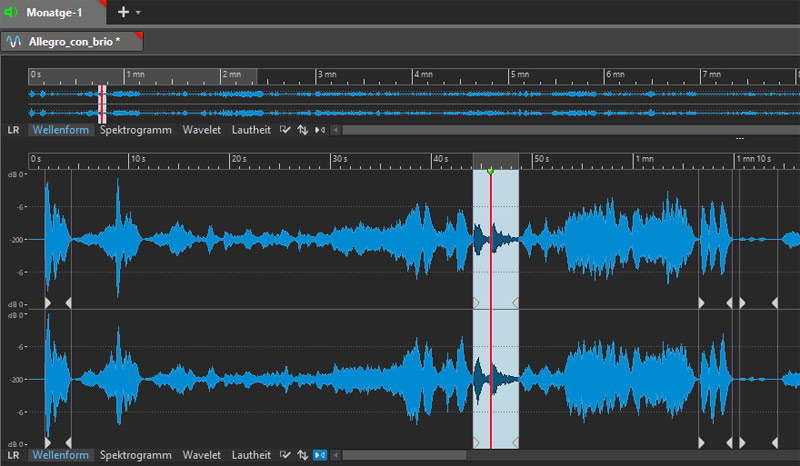Image resolution: width=800 pixels, height=466 pixels.
Task: Click the up-down arrows icon in upper toolbar
Action: pyautogui.click(x=302, y=130)
